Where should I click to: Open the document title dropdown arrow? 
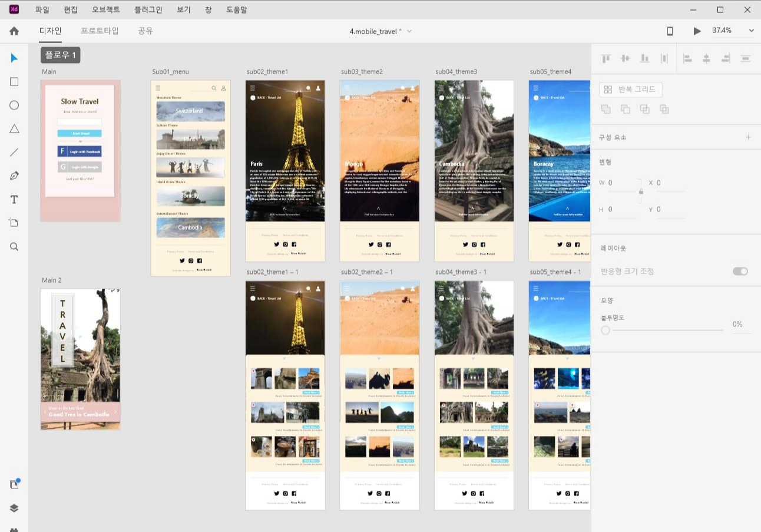409,31
